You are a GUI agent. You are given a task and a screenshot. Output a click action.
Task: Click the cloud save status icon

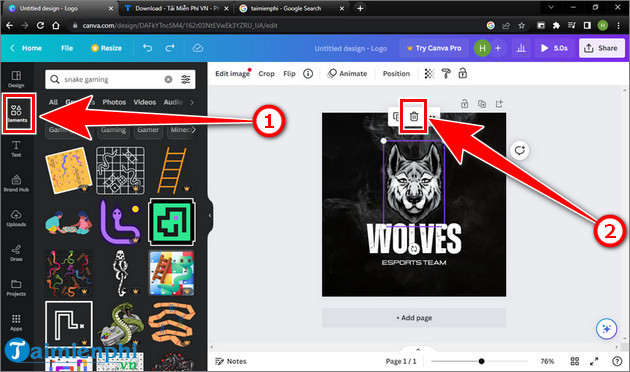click(x=198, y=48)
